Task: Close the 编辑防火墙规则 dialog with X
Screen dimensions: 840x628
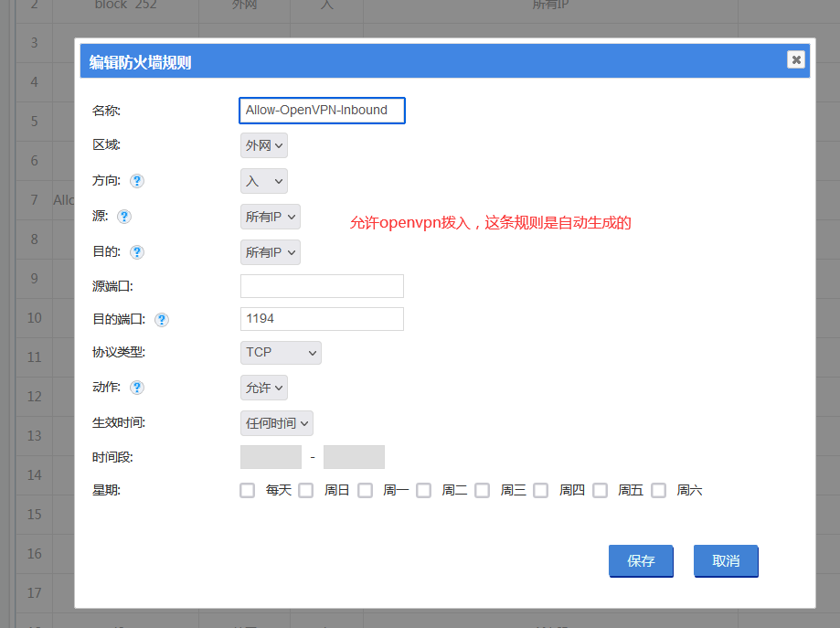Action: [796, 59]
